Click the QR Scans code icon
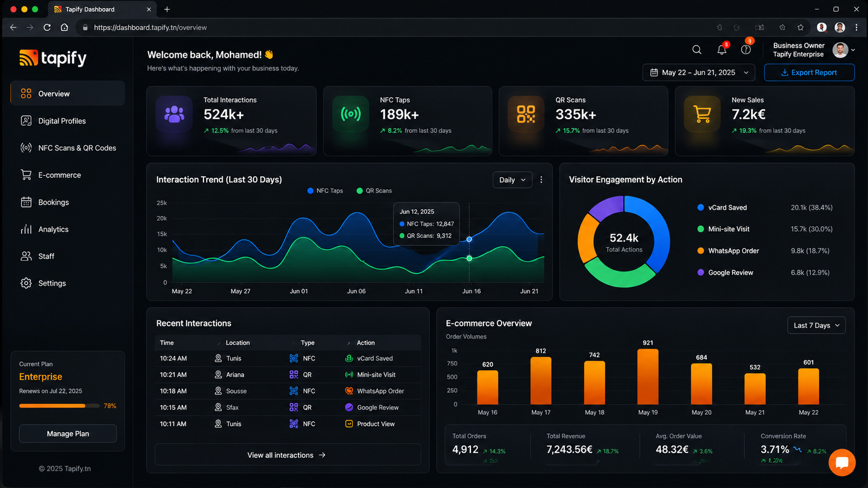The width and height of the screenshot is (868, 488). 526,114
